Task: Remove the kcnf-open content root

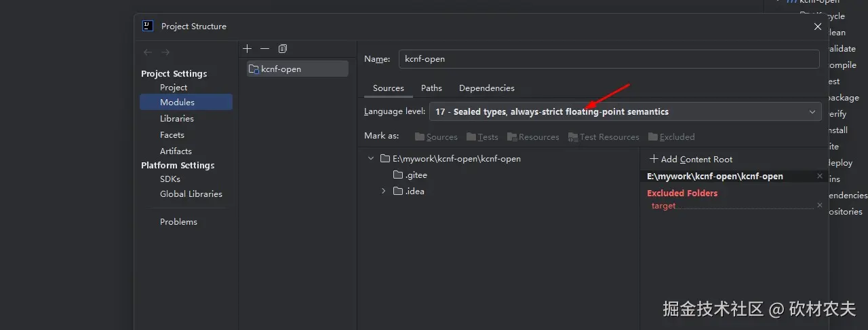Action: coord(819,177)
